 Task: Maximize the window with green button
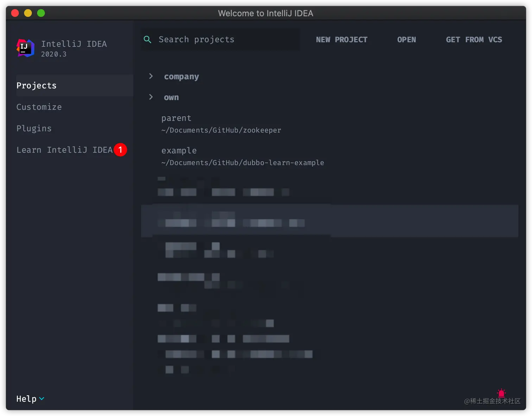pos(41,13)
